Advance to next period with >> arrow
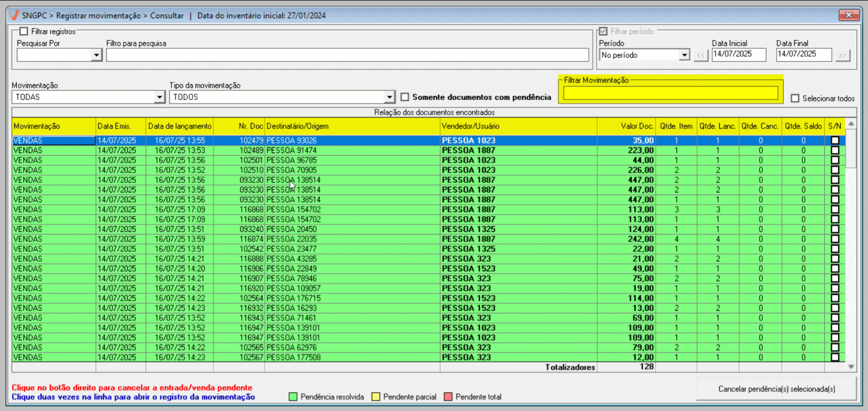The width and height of the screenshot is (868, 411). pos(843,55)
